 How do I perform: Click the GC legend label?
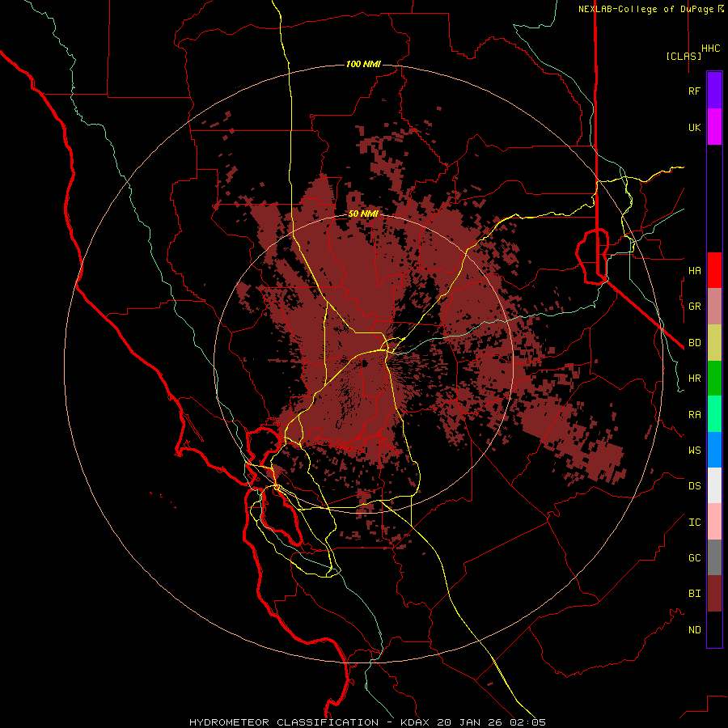694,558
